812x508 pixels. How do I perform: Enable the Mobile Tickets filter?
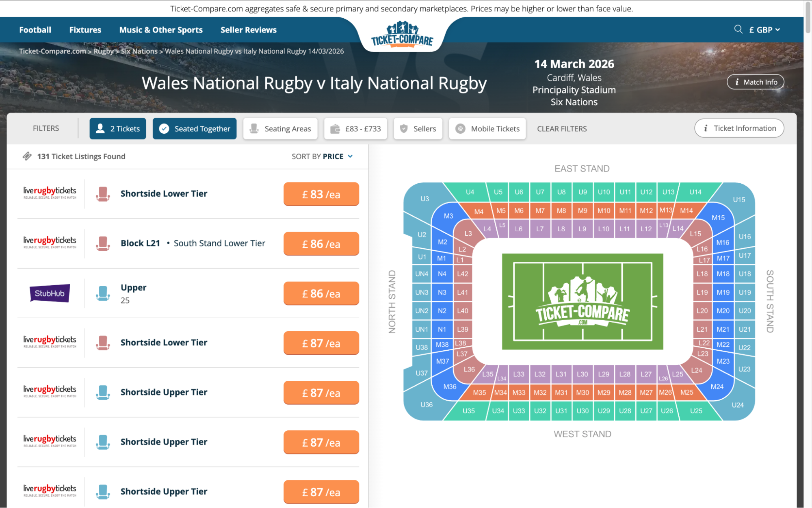point(487,128)
